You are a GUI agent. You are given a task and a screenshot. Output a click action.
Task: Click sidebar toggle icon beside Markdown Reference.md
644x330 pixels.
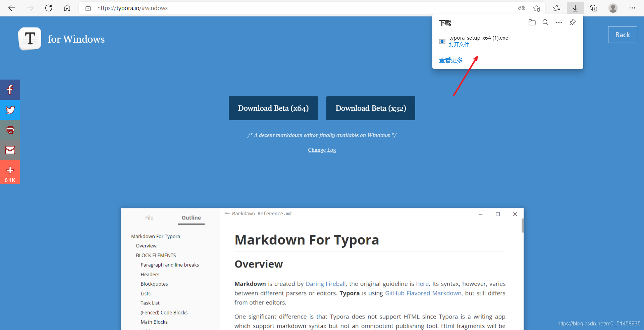coord(227,214)
